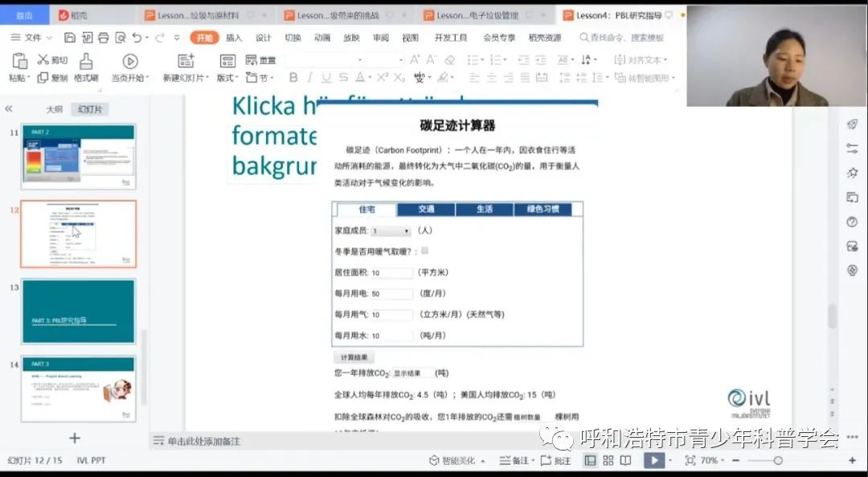868x477 pixels.
Task: Open the 家庭成员 dropdown
Action: 391,230
